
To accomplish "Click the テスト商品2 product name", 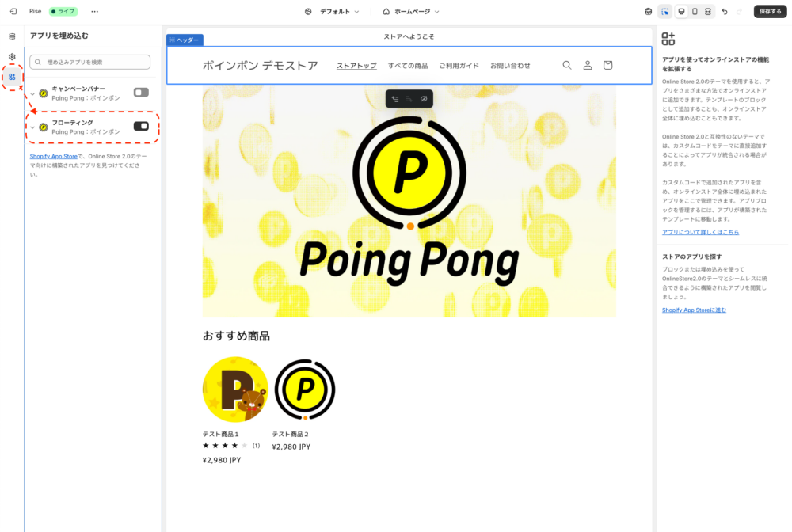I will point(290,434).
